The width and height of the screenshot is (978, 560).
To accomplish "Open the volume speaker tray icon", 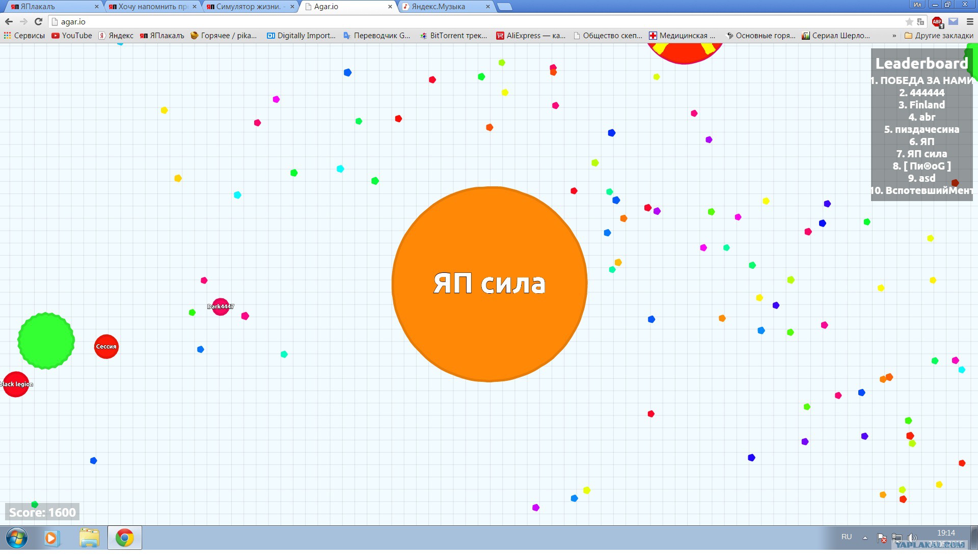I will pos(912,538).
